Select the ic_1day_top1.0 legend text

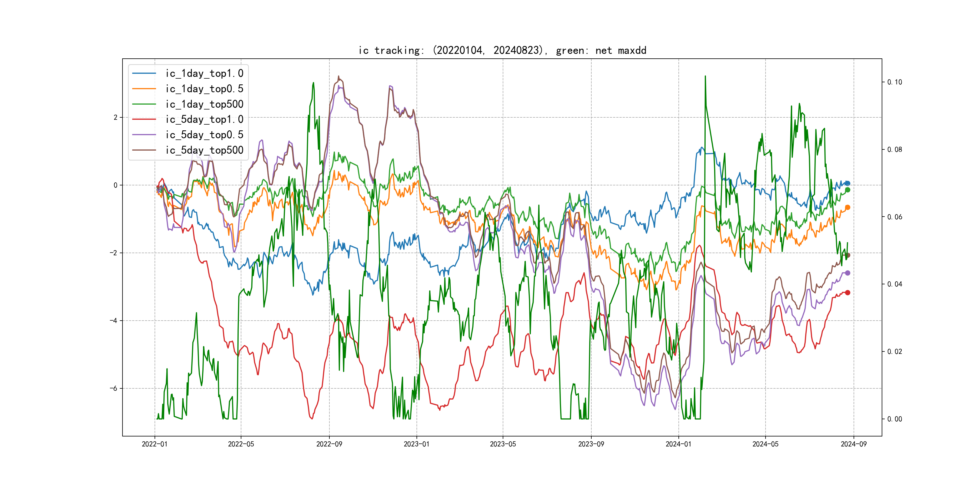(204, 73)
